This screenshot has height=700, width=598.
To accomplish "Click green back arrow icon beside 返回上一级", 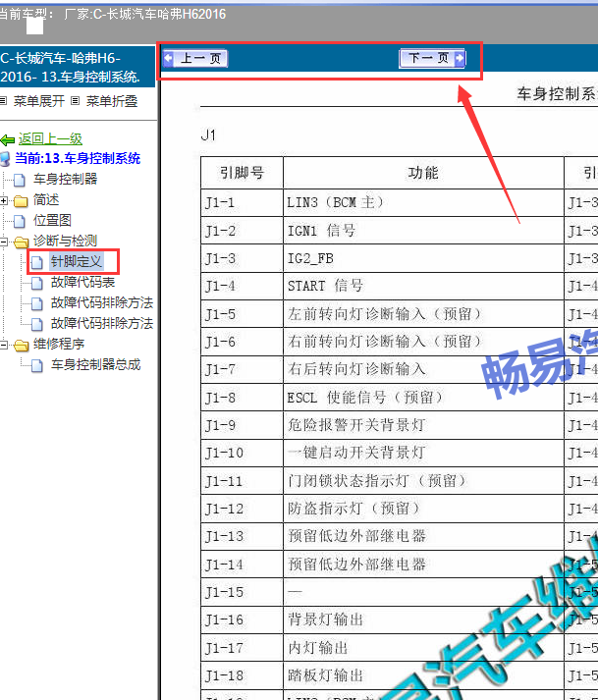I will click(x=8, y=140).
